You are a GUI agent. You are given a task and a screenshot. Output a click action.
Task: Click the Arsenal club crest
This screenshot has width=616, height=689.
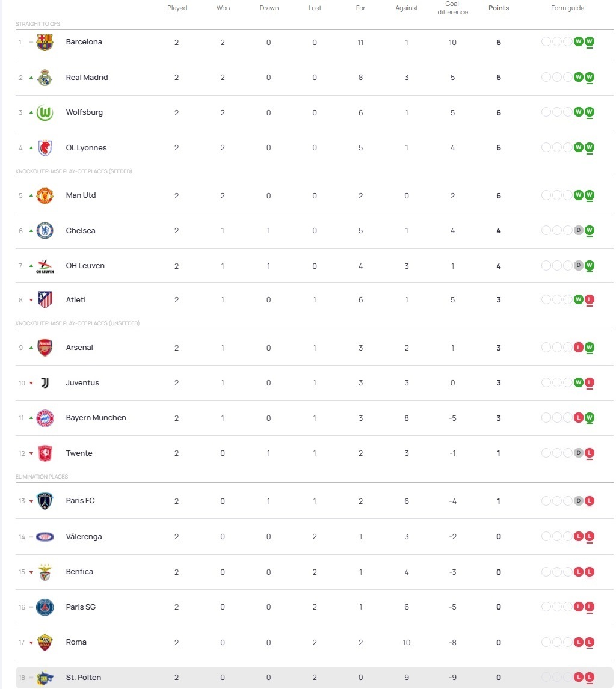click(45, 348)
